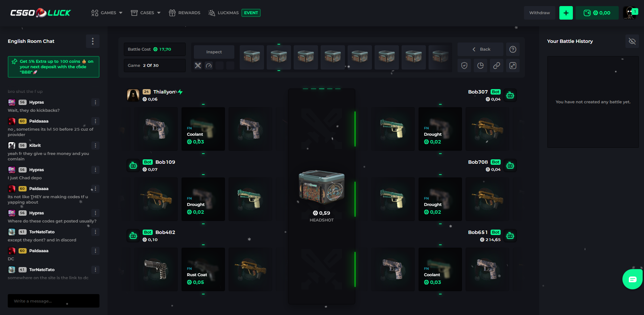
Task: Click the provably fair shield icon
Action: click(464, 65)
